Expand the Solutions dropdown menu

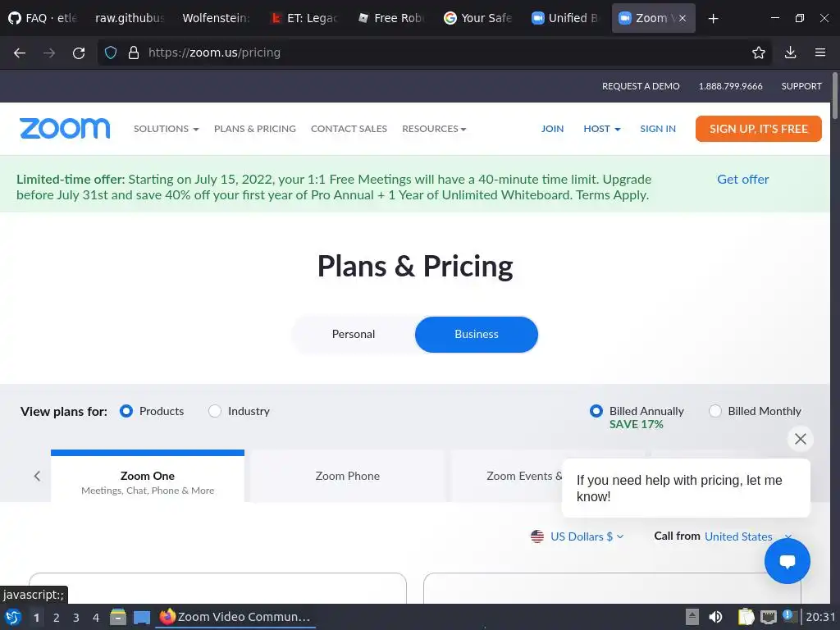point(166,129)
